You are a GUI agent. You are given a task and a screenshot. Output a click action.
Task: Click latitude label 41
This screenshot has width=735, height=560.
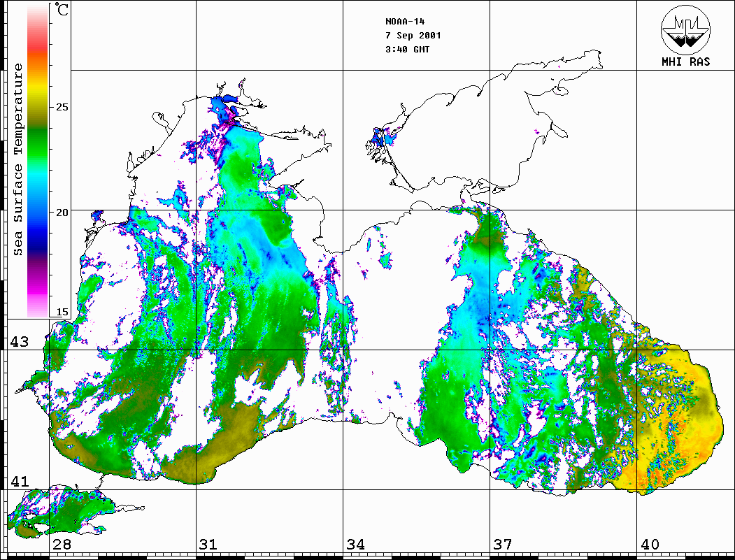[19, 481]
